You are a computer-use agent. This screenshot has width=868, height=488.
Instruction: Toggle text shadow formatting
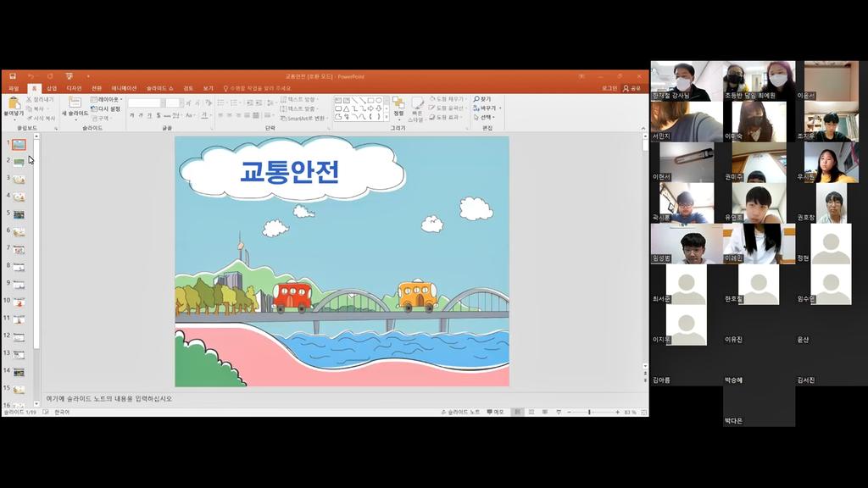tap(159, 115)
